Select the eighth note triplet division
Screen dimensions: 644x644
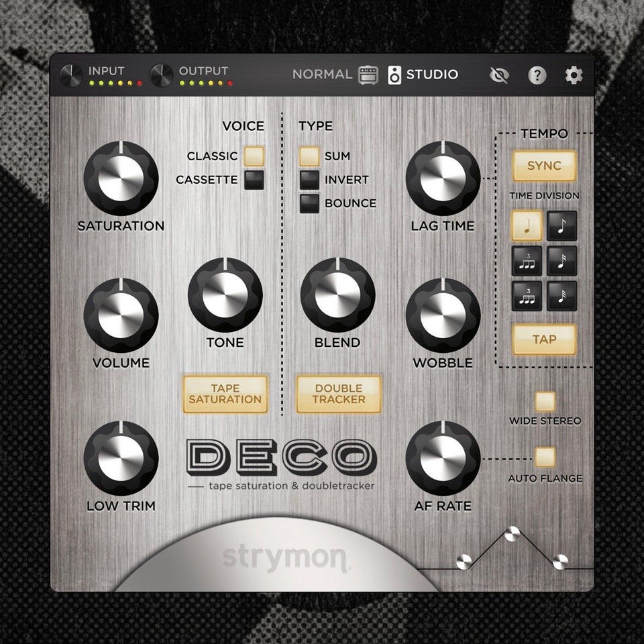tap(527, 261)
